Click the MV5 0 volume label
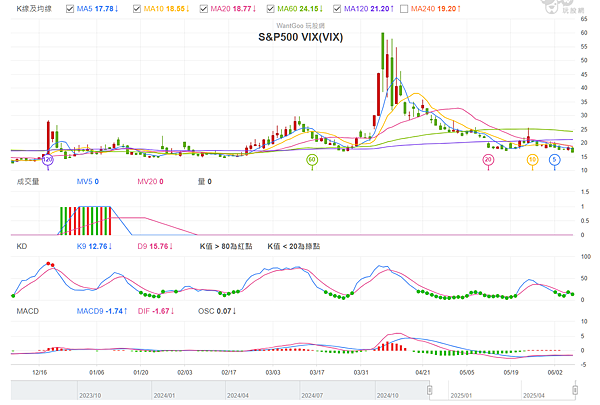The image size is (600, 405). click(88, 181)
